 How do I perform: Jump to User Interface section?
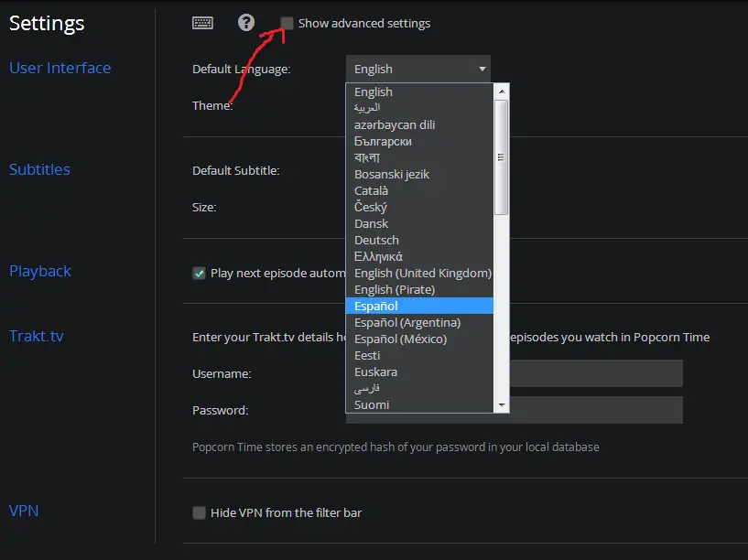(x=60, y=68)
